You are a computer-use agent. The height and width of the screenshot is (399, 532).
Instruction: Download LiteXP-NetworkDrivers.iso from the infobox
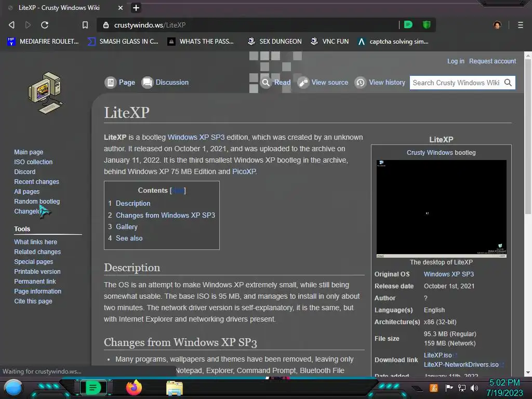[x=461, y=365]
